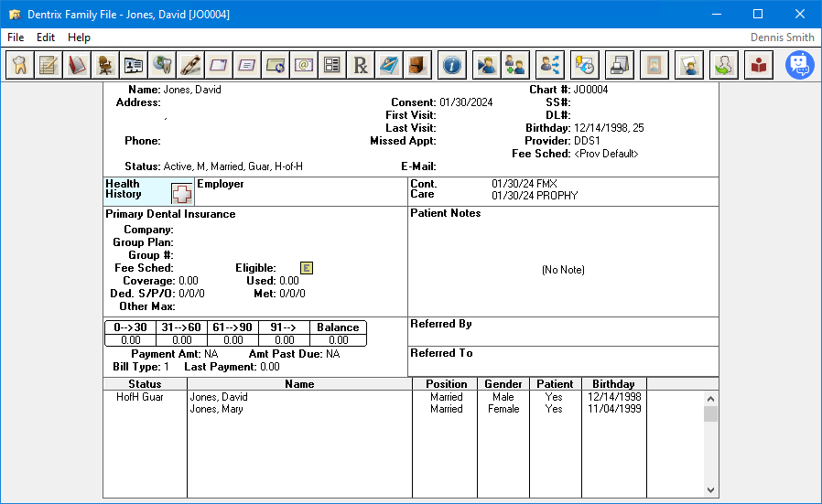Click the add family member icon

[515, 65]
